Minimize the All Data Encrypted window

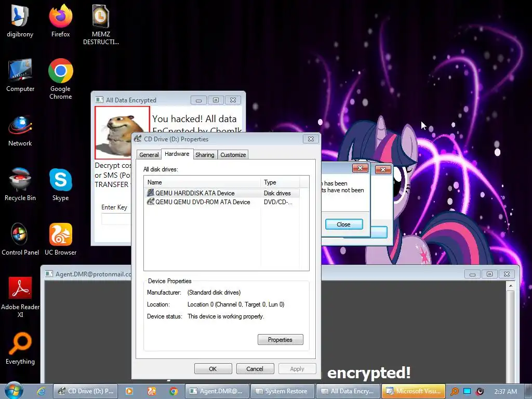coord(198,100)
